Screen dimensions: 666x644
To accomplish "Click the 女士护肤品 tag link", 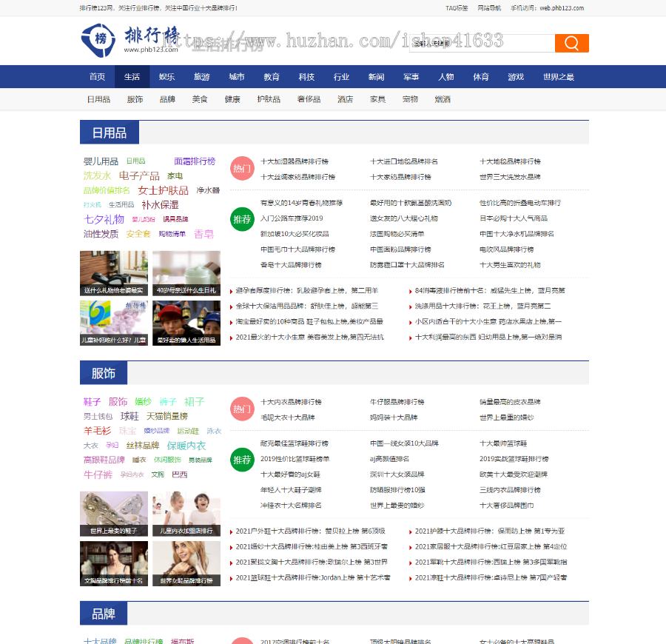I will click(163, 190).
